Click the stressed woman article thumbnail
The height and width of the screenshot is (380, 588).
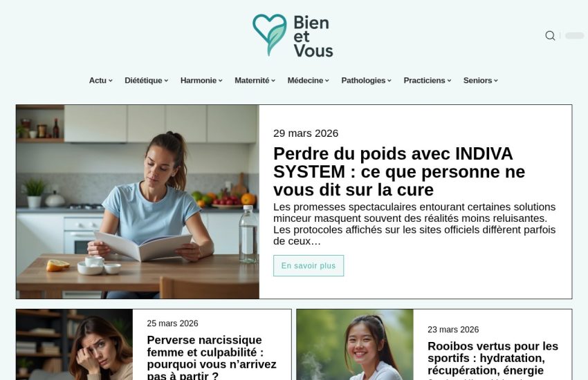pos(74,345)
